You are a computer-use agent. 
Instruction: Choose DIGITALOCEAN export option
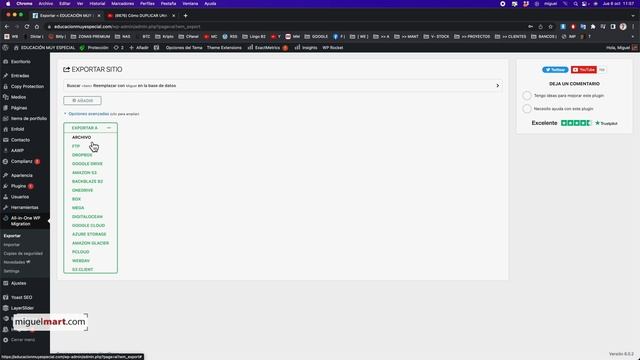point(87,217)
